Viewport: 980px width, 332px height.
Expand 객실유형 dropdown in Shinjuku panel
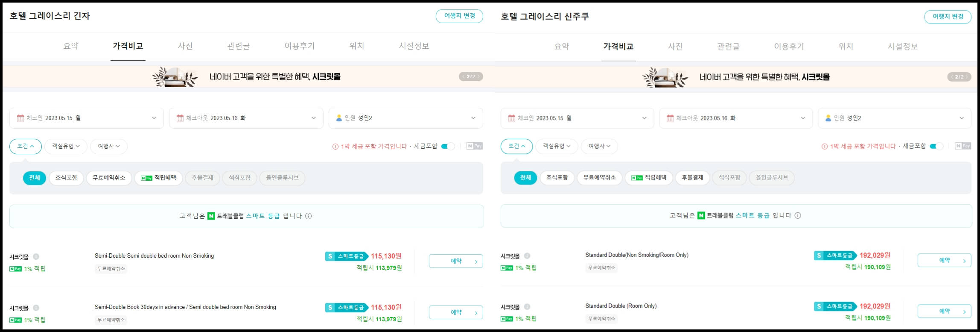pos(557,147)
